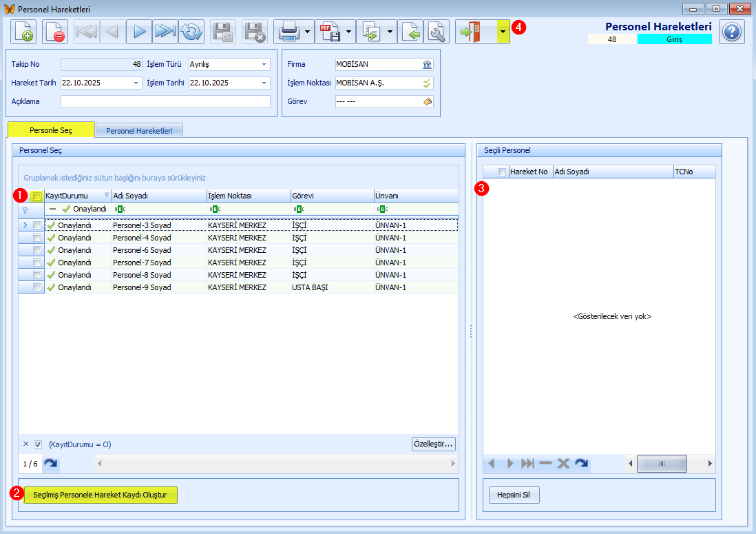Image resolution: width=756 pixels, height=534 pixels.
Task: Uncheck the KayıtDurumu = O filter checkbox
Action: click(38, 444)
